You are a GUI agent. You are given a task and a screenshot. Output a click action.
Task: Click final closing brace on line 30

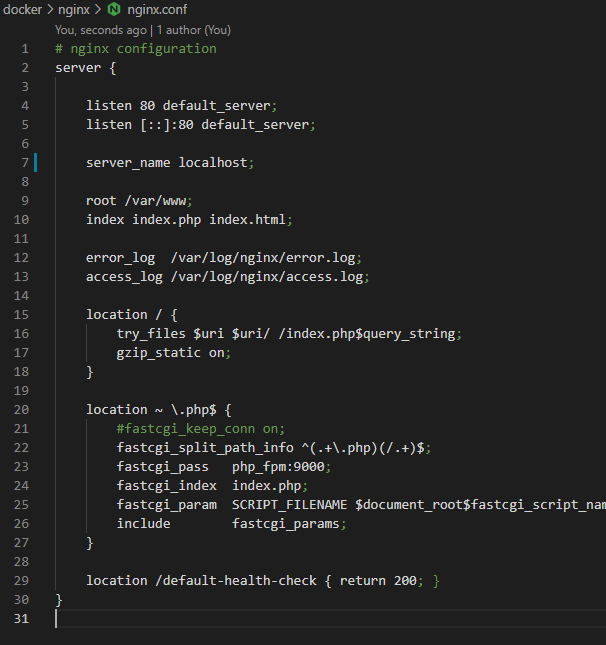click(x=59, y=600)
